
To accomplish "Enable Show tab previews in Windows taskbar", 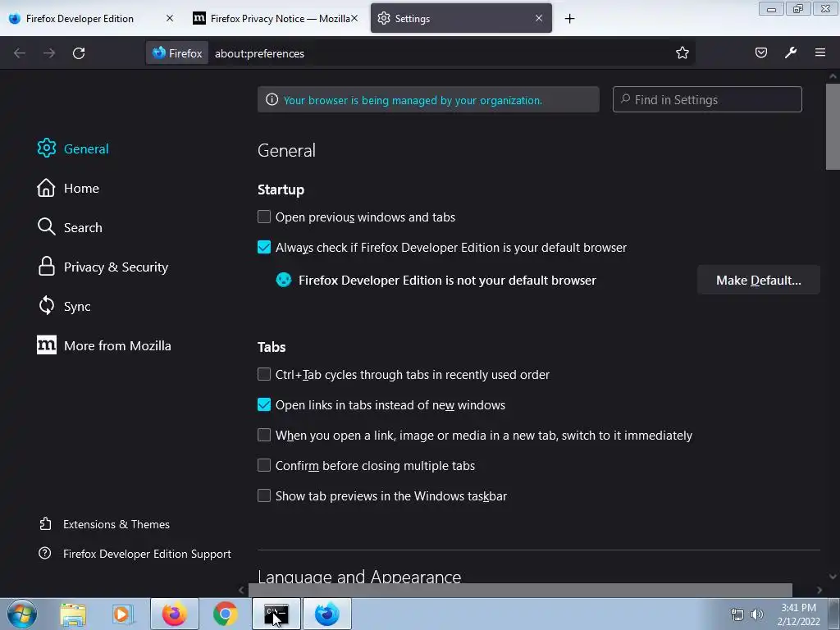I will 264,495.
